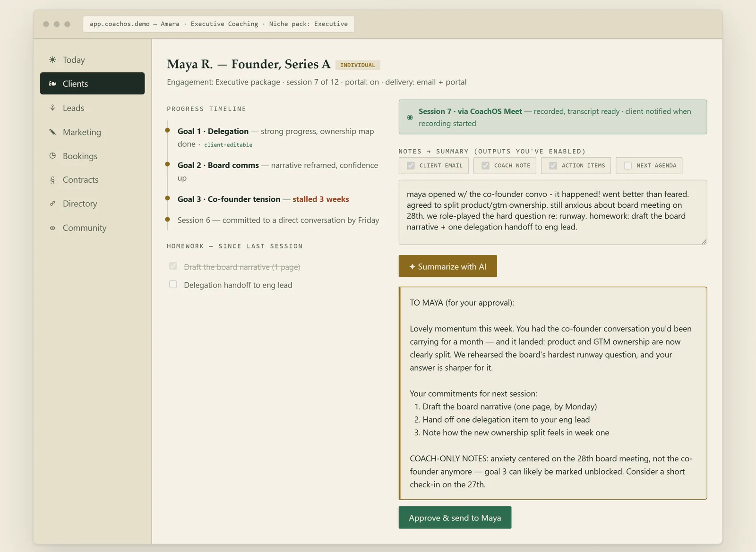Click the Bookings clock icon
The height and width of the screenshot is (552, 756).
tap(52, 156)
